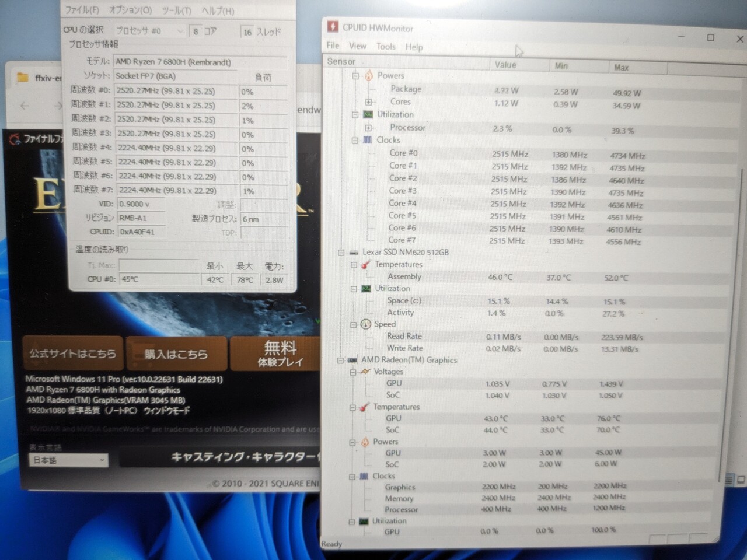747x560 pixels.
Task: Open the File menu in HWMonitor
Action: (333, 45)
